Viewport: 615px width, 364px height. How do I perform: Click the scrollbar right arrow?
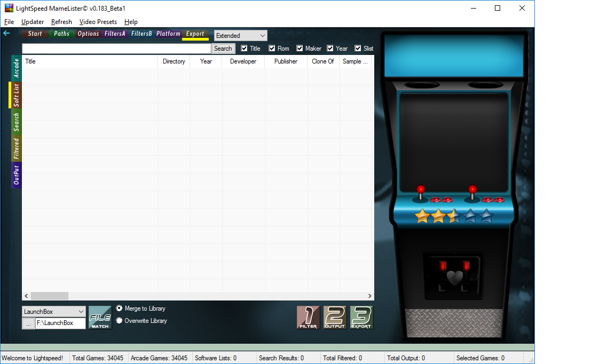[369, 296]
